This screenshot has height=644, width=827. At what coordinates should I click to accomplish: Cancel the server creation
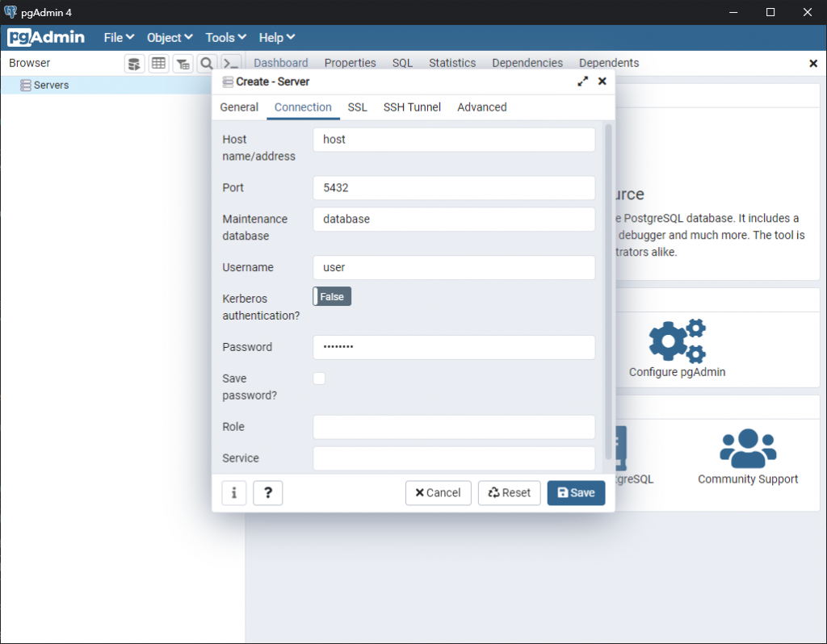[439, 493]
